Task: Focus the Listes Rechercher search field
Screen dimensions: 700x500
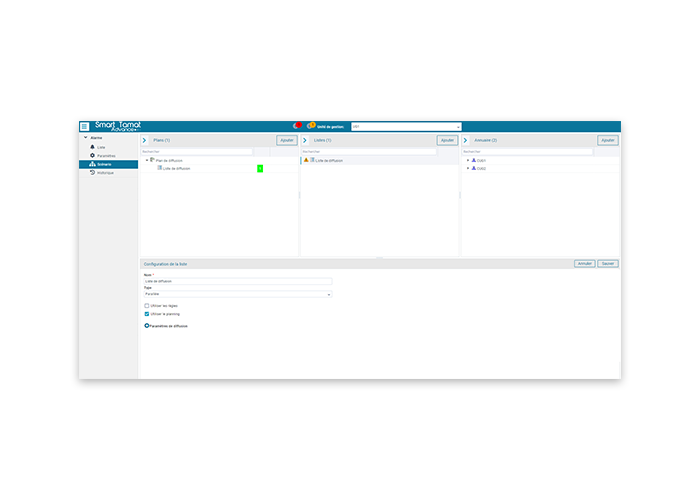Action: (x=369, y=152)
